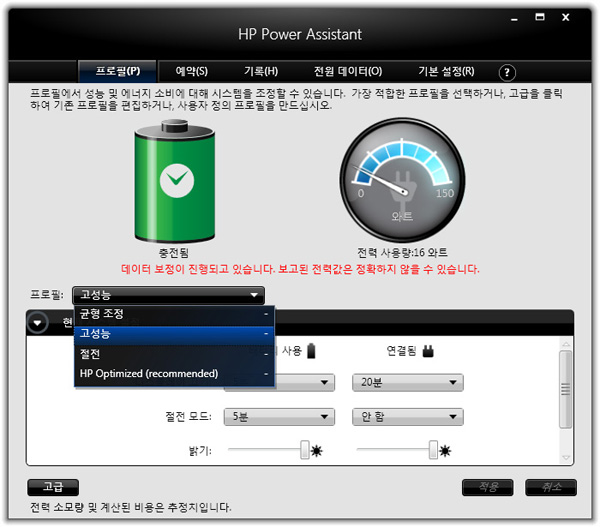Viewport: 600px width, 527px height.
Task: Click the scrollbar down arrow
Action: point(566,457)
